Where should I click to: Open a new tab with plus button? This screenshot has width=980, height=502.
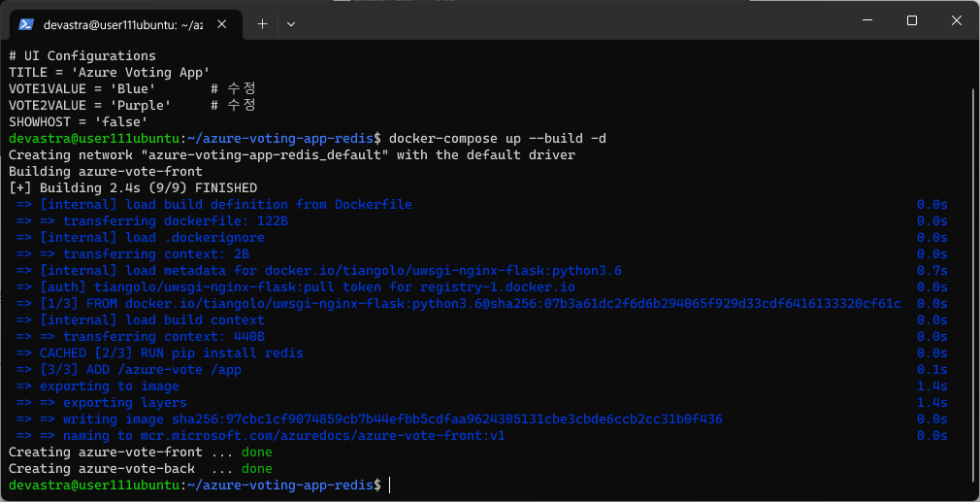pos(263,24)
